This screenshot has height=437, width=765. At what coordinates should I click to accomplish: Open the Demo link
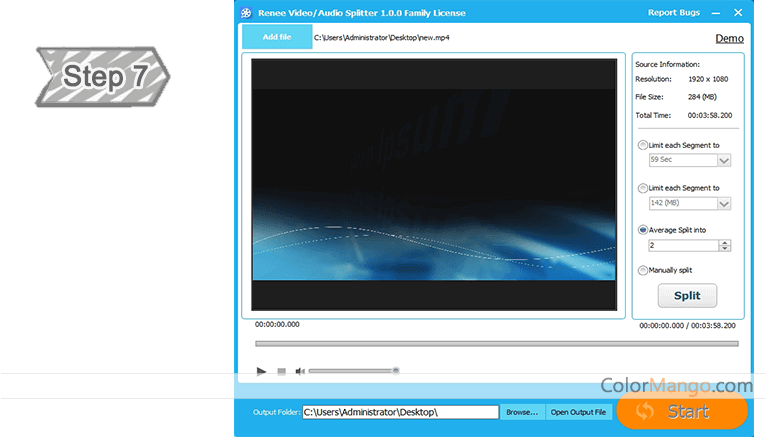[729, 39]
